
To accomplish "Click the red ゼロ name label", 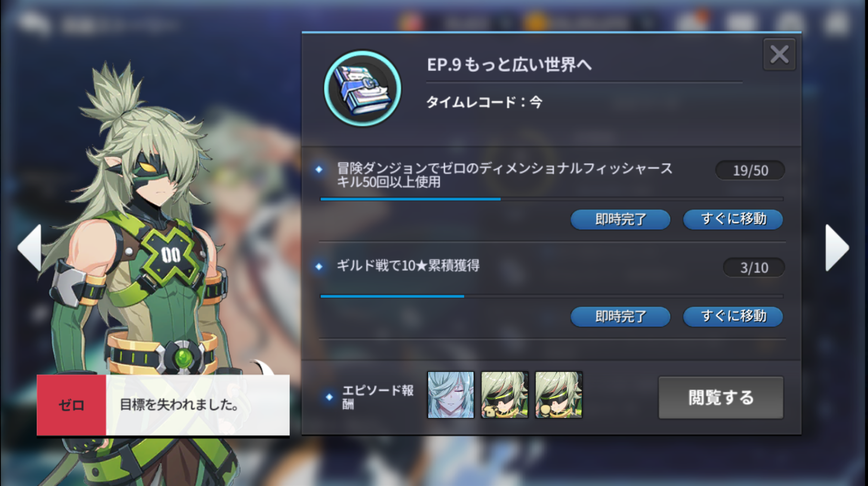I will point(71,405).
